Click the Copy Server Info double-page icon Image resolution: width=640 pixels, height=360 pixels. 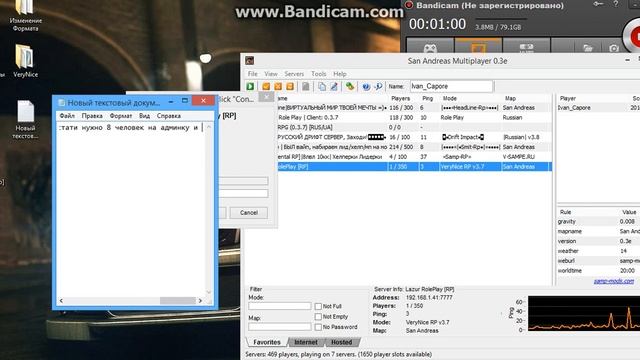point(322,86)
